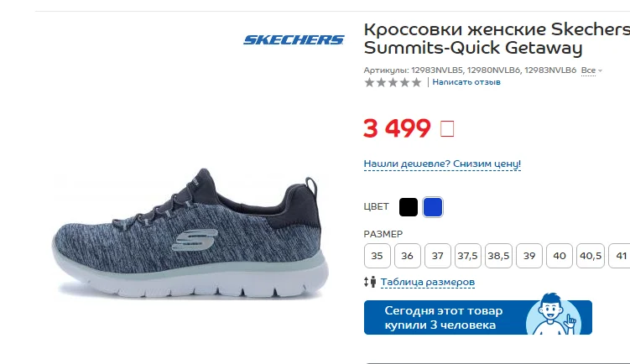Open 'Нашли дешевле? Снизим цену!' link
This screenshot has height=364, width=630.
click(442, 164)
